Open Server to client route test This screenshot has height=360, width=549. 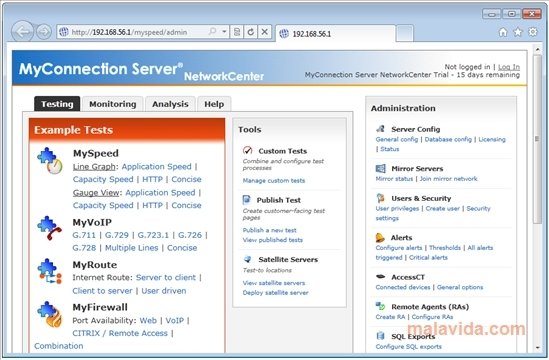click(x=166, y=277)
